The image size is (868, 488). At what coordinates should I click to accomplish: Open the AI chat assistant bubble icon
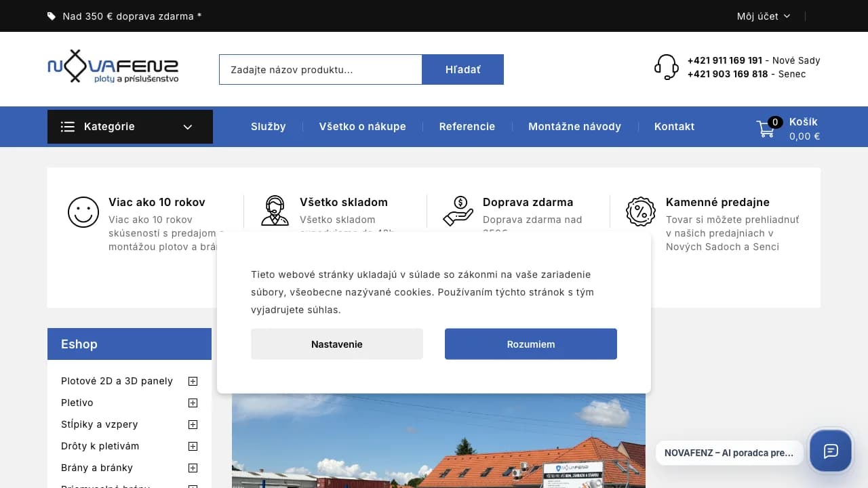[831, 451]
